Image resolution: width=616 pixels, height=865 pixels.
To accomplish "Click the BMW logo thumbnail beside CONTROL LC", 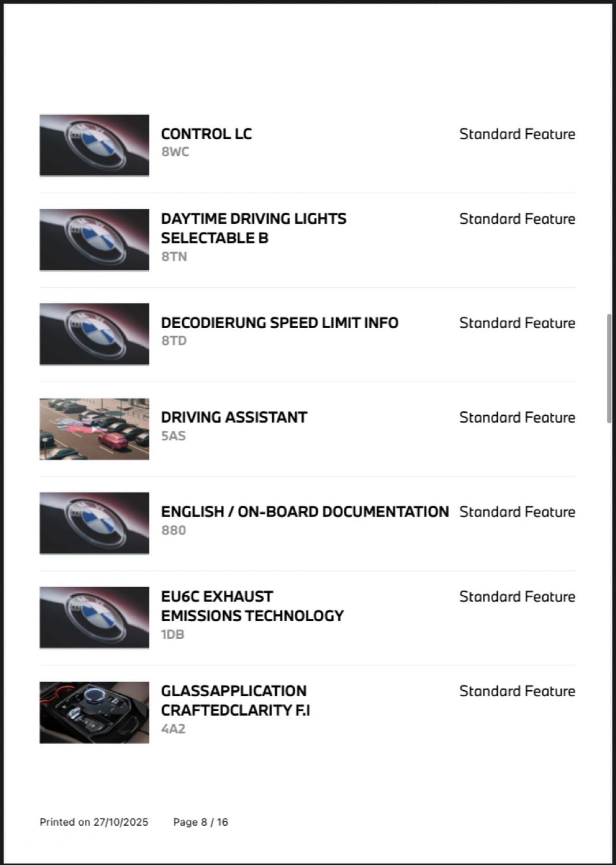I will click(94, 145).
